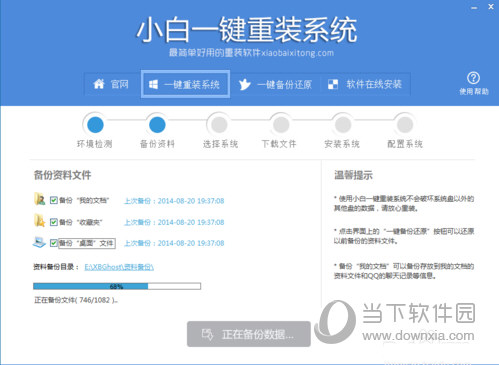Uncheck the 备份 收藏夹 checkbox
The image size is (499, 365).
[54, 222]
